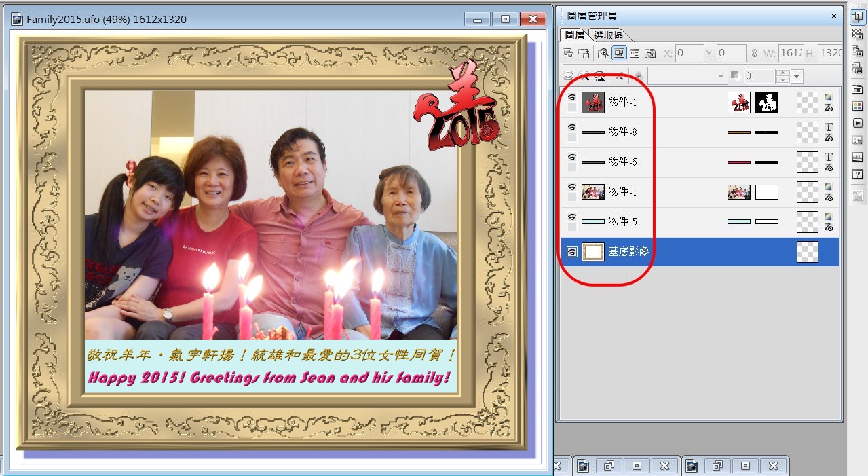Click the text T icon on the 物件-8 row
Viewport: 868px width, 476px height.
point(828,127)
